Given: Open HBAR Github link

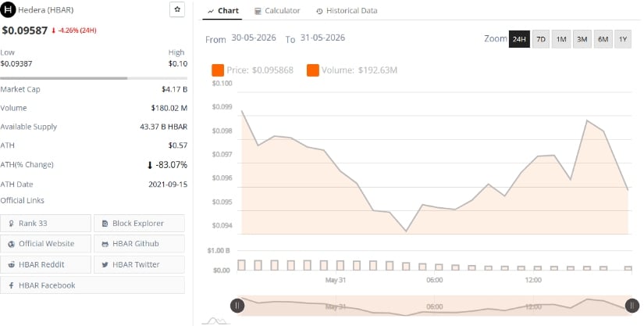Looking at the screenshot, I should (x=139, y=244).
